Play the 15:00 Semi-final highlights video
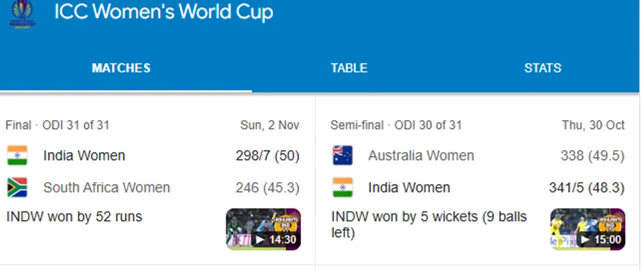Image resolution: width=644 pixels, height=270 pixels. [x=587, y=229]
